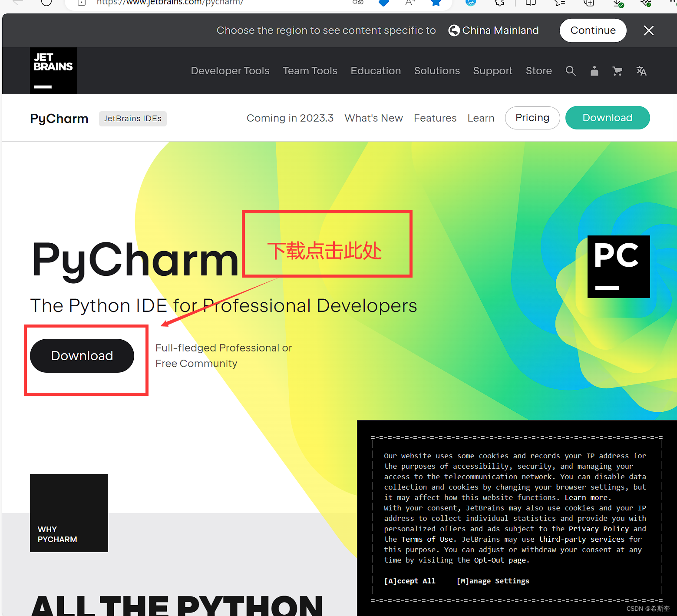Click green Download button in subnav
677x616 pixels.
point(608,118)
